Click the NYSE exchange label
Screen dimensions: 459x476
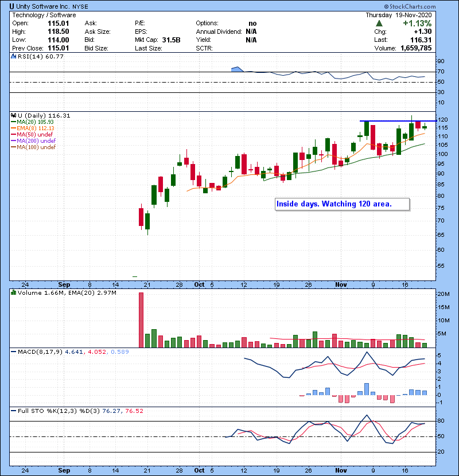coord(80,7)
